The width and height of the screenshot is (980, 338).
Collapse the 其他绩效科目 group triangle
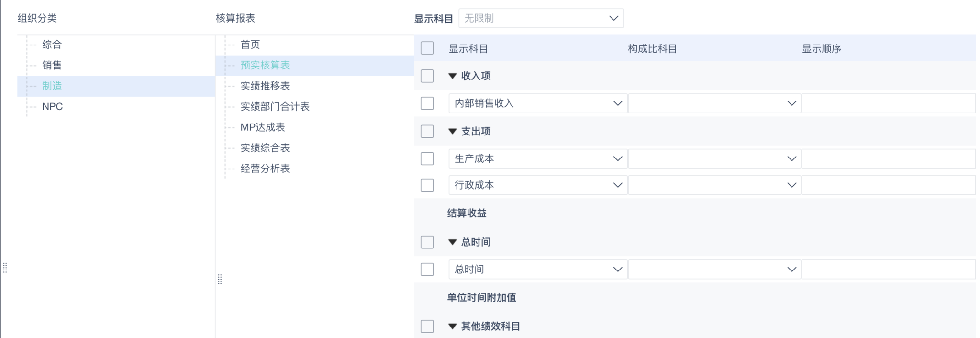pyautogui.click(x=452, y=326)
